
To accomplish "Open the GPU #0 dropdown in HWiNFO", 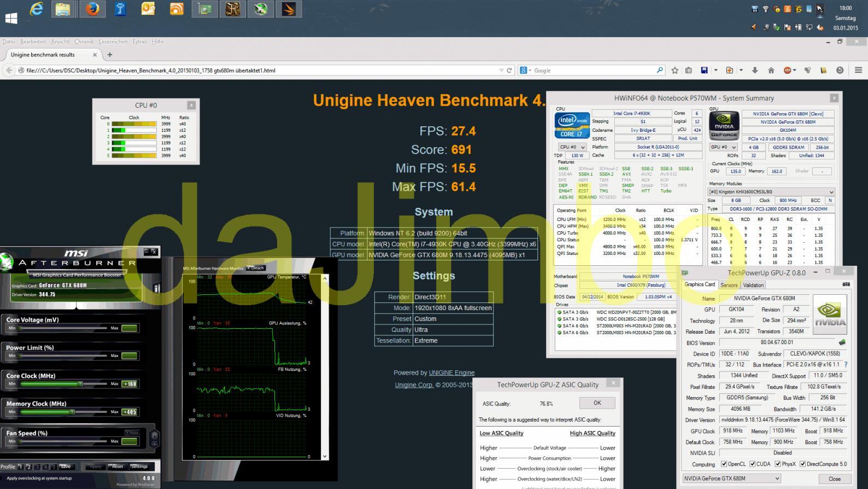I will pos(723,147).
